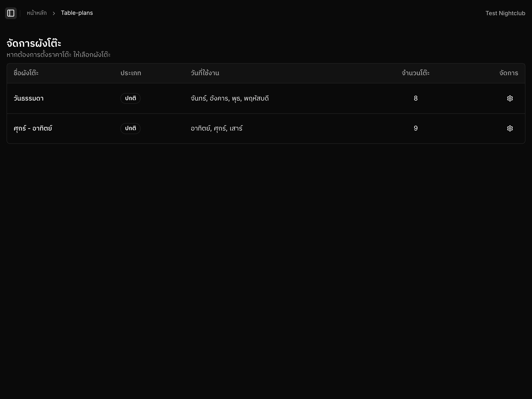The image size is (532, 399).
Task: Select the วันธรรมดา table plan name
Action: (29, 98)
